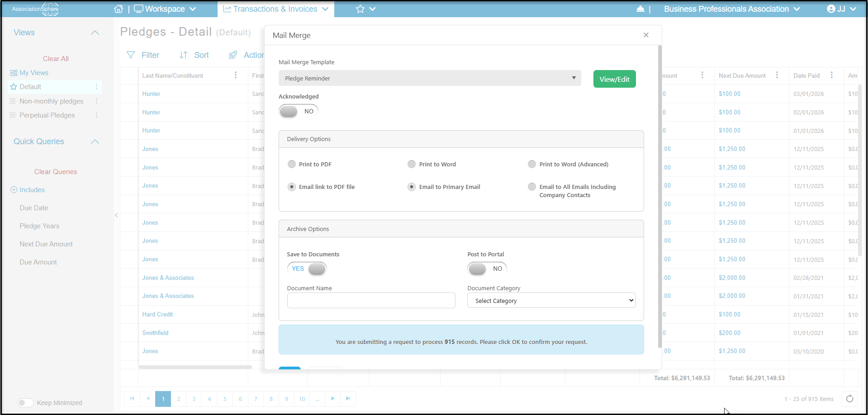868x415 pixels.
Task: Toggle the Acknowledged switch
Action: tap(299, 111)
